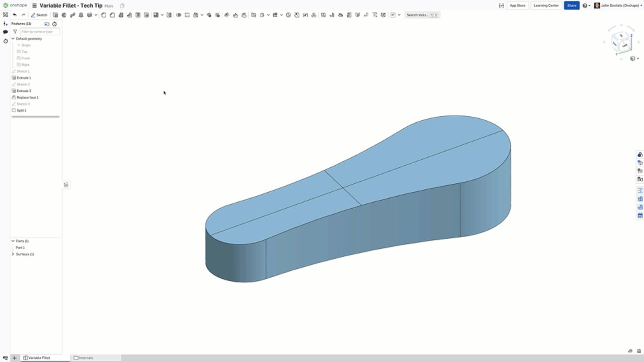Viewport: 644px width, 362px height.
Task: Open the Comments panel speech-bubble icon
Action: click(5, 32)
